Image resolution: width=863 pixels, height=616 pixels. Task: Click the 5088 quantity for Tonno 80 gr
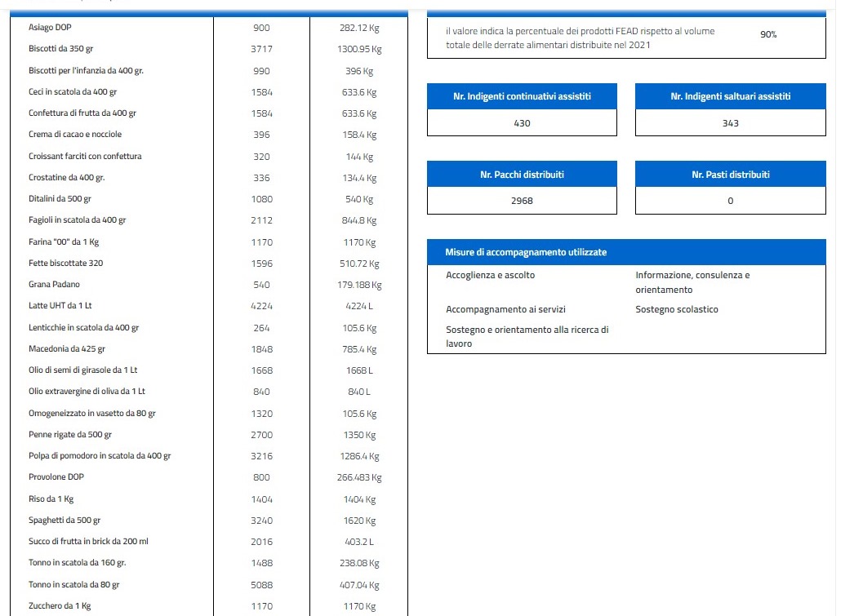(x=261, y=585)
